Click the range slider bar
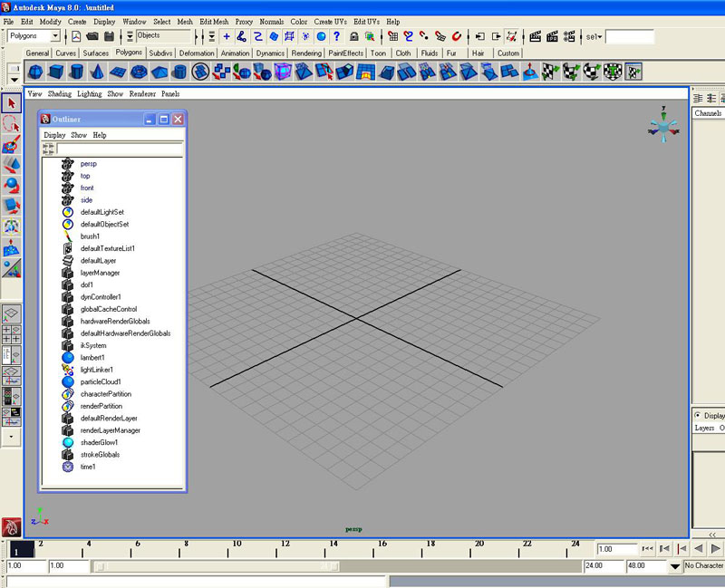 coord(216,566)
